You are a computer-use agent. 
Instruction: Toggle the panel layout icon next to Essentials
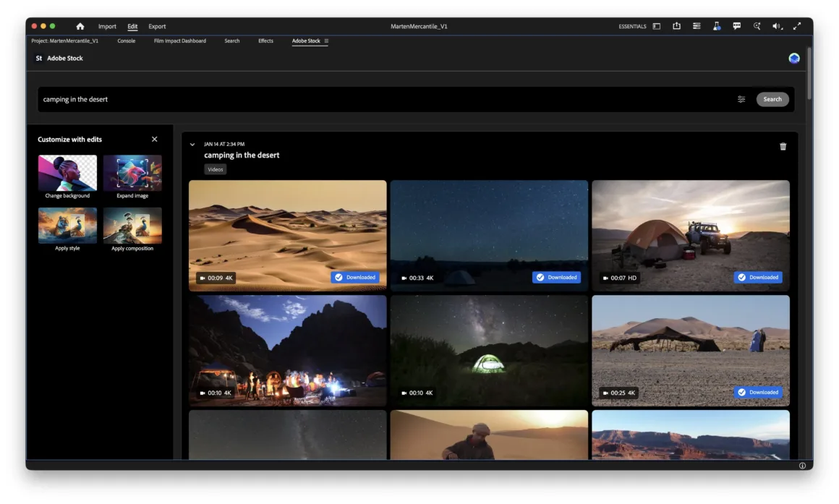click(655, 26)
